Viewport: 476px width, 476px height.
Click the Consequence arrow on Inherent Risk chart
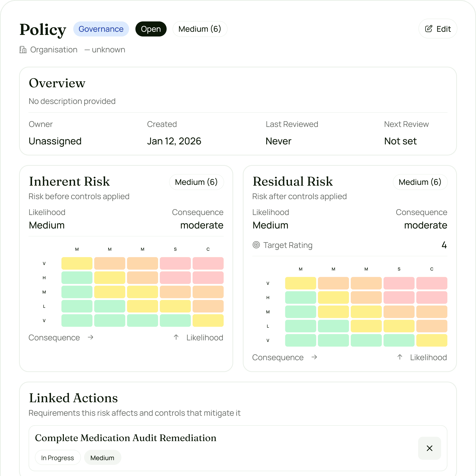point(90,337)
